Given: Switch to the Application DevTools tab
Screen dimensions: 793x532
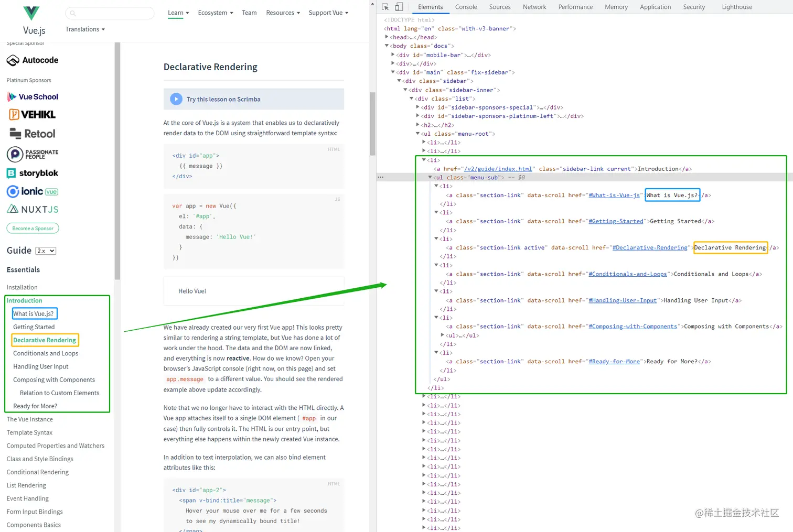Looking at the screenshot, I should pos(655,7).
